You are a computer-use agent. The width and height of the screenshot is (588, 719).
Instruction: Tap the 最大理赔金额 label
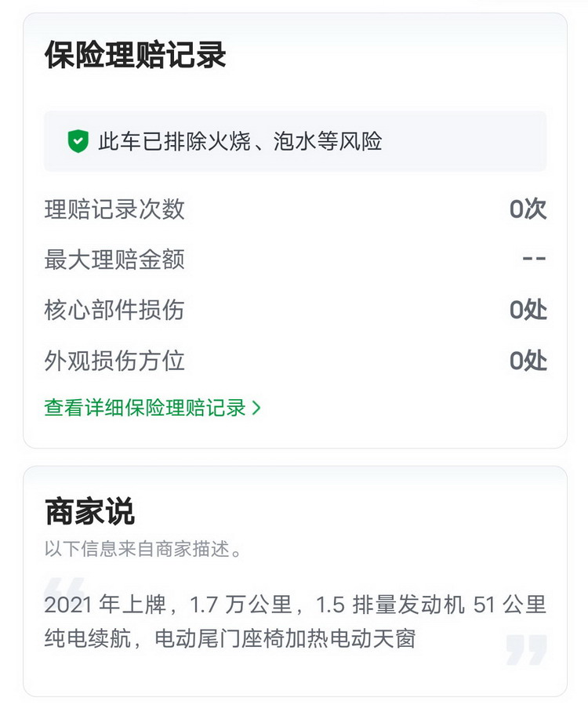click(x=114, y=260)
